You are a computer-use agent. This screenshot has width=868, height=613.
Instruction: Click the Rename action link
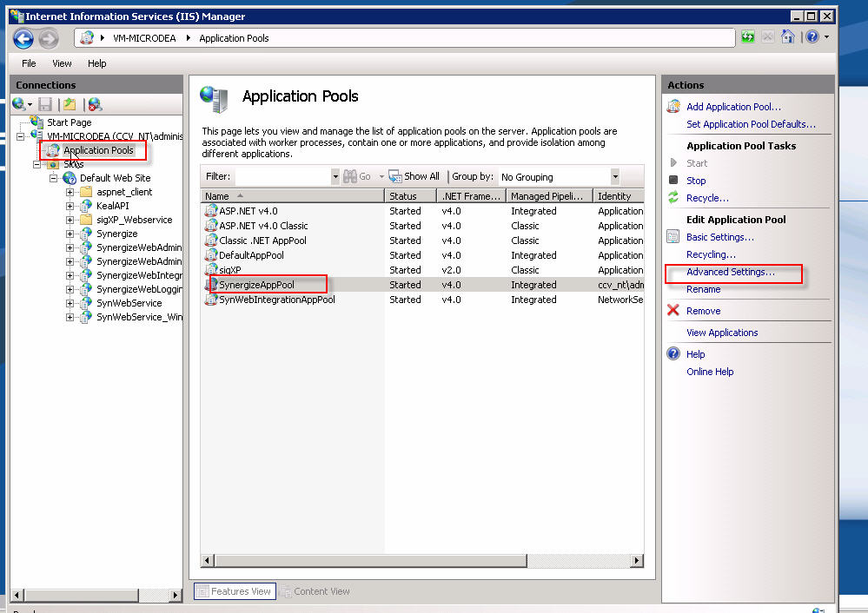pos(704,289)
